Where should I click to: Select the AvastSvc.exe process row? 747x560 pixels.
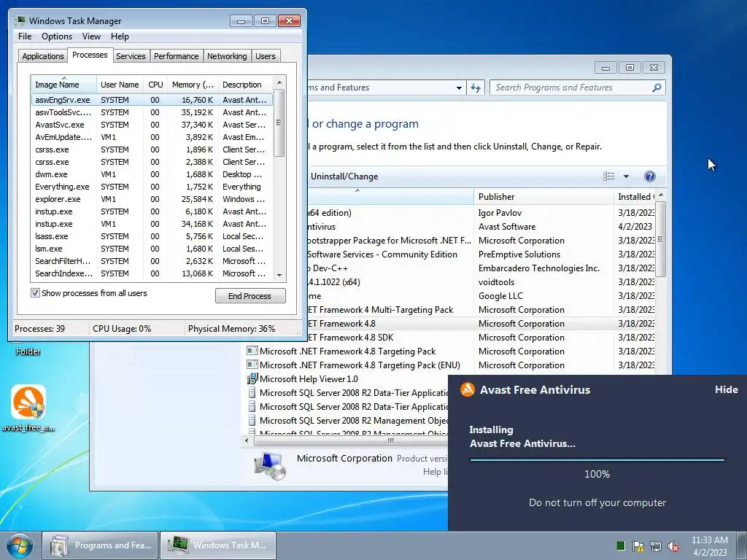[x=152, y=125]
